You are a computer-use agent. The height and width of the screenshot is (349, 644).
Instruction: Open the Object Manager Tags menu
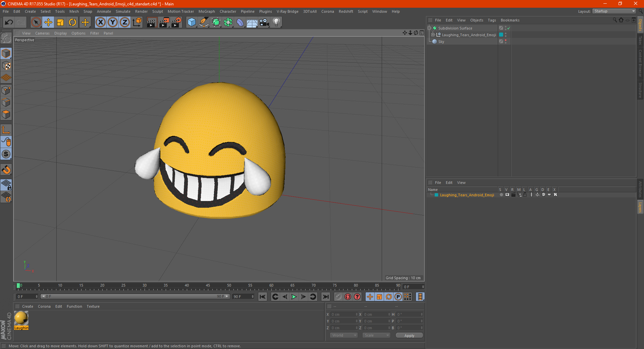(492, 20)
